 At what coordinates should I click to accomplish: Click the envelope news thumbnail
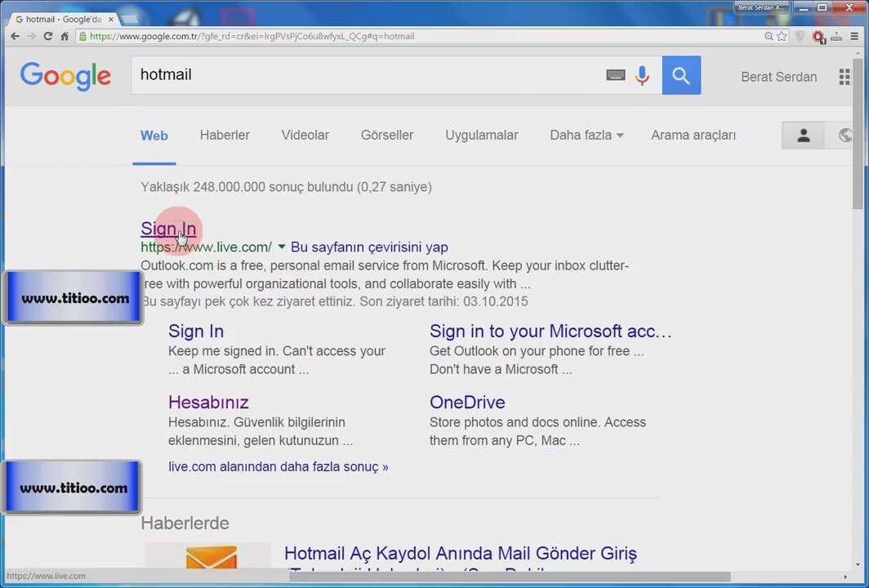point(207,556)
